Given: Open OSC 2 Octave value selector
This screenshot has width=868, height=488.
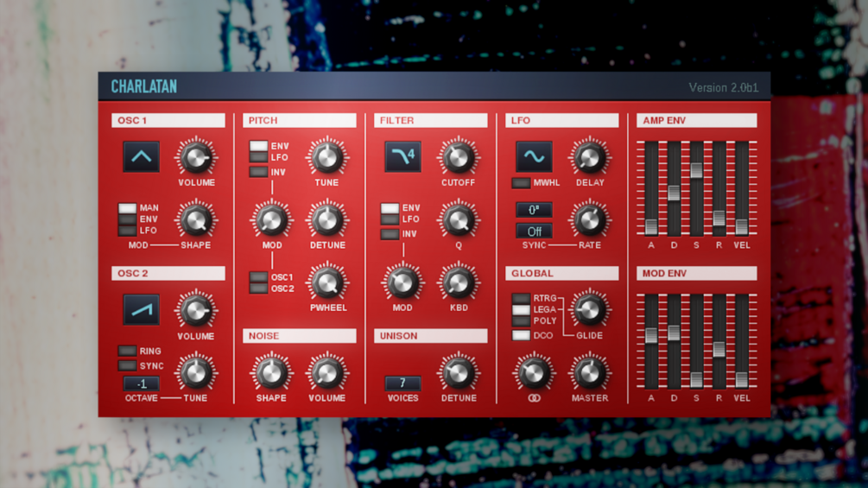Looking at the screenshot, I should [x=141, y=383].
